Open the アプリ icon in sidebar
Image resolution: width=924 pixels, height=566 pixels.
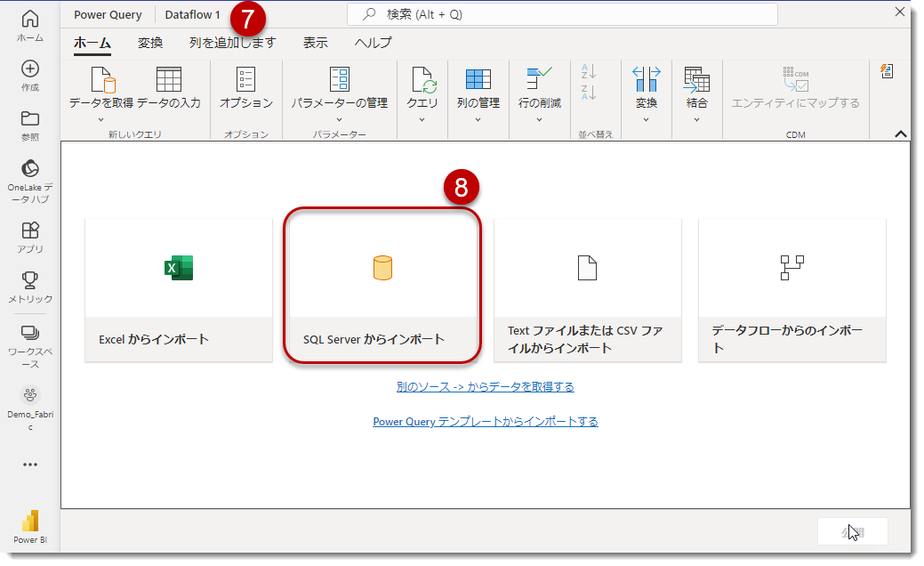click(x=30, y=230)
